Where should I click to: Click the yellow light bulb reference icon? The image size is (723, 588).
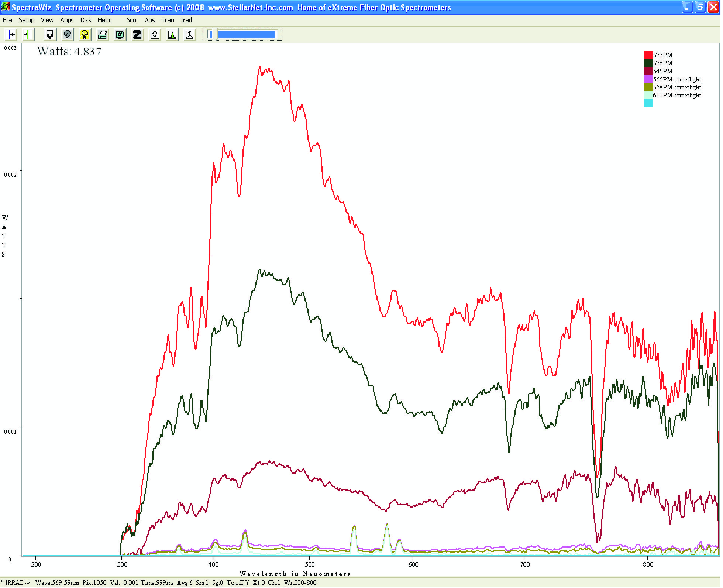(x=85, y=35)
